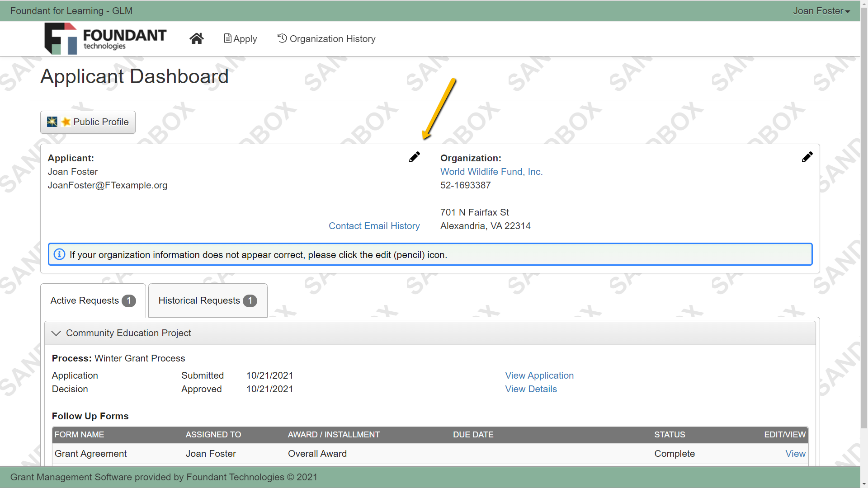
Task: Click the Submitted application status text
Action: tap(202, 375)
